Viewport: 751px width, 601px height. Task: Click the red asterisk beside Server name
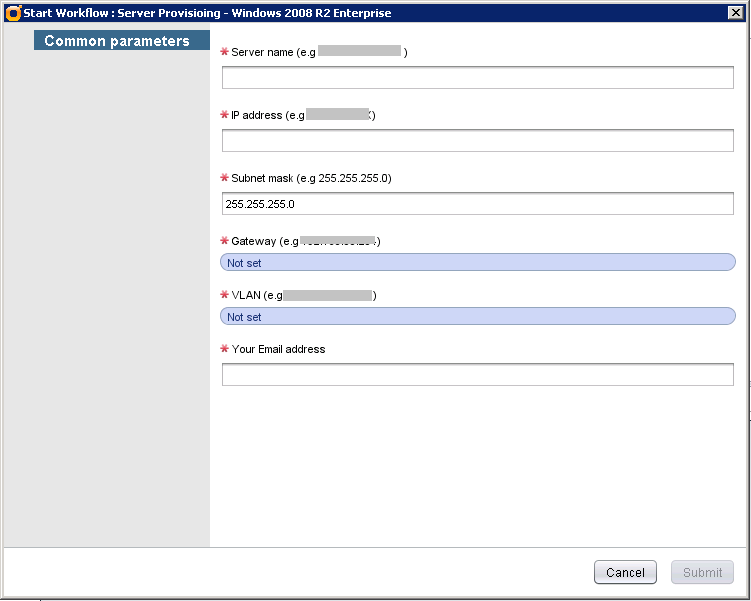(x=225, y=52)
